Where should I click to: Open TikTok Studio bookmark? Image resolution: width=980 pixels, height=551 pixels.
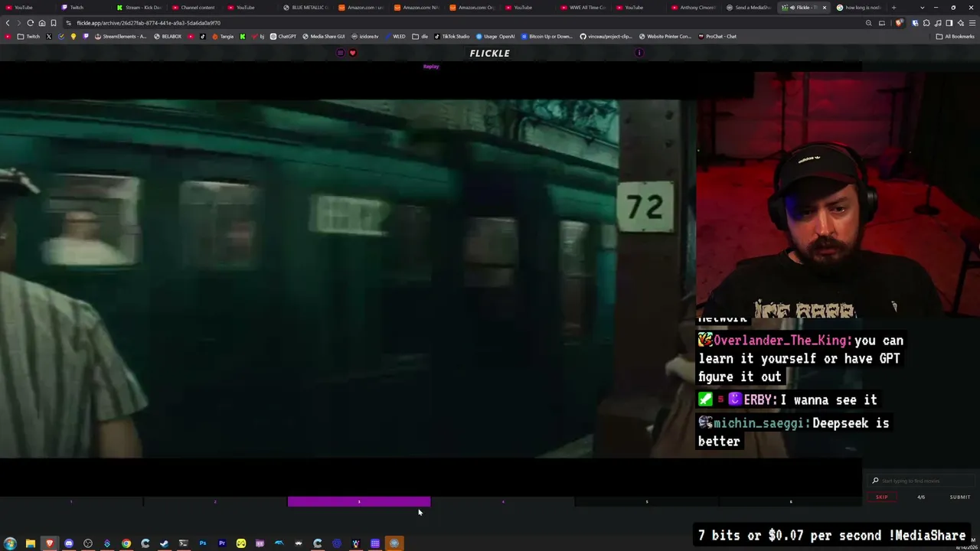[452, 36]
